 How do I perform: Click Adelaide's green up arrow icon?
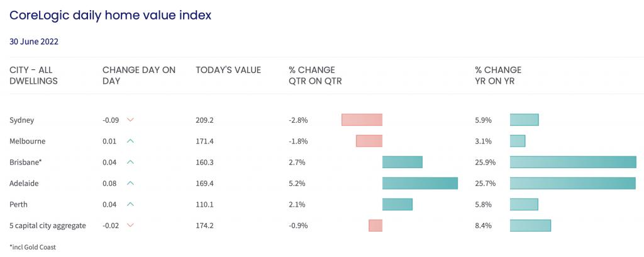click(130, 183)
